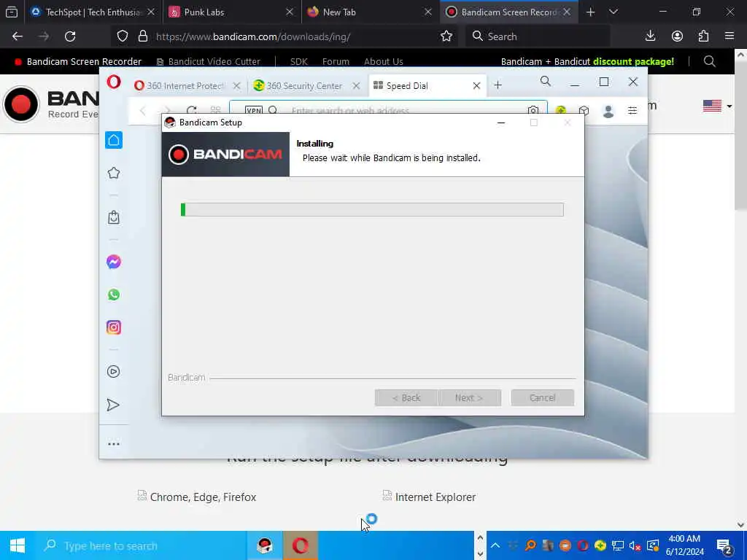Click Firefox shield tracking protection icon
Viewport: 747px width, 560px height.
123,36
